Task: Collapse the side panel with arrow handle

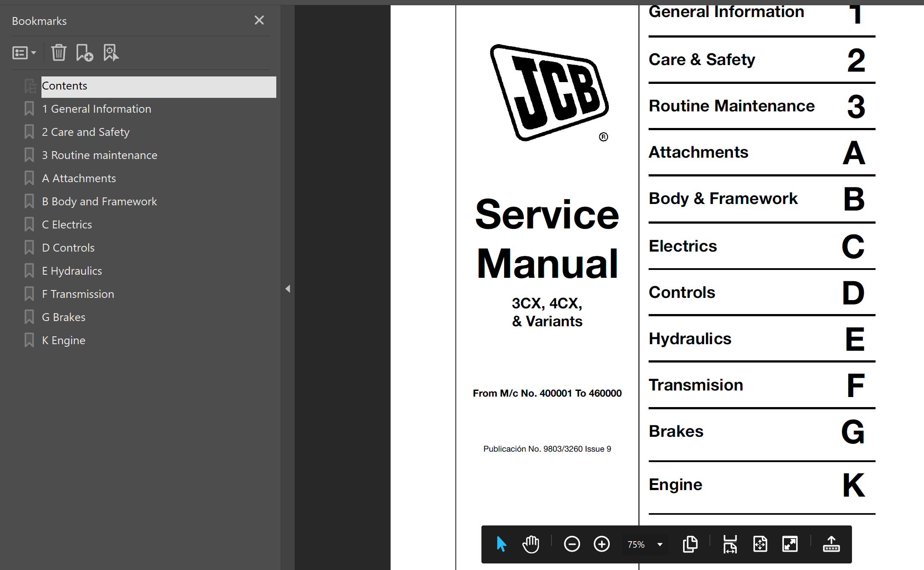Action: [288, 288]
